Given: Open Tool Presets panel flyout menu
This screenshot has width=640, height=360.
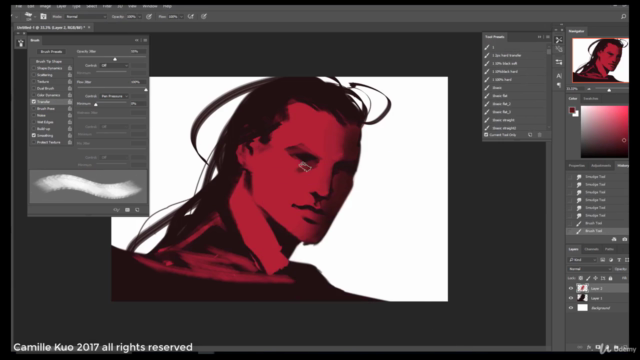Looking at the screenshot, I should pos(548,37).
